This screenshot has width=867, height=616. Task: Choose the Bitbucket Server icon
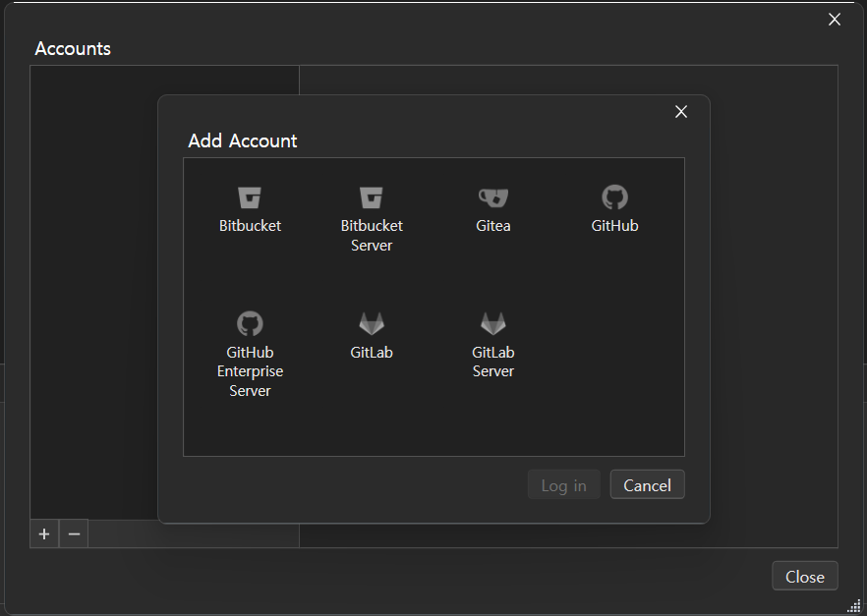[x=371, y=197]
